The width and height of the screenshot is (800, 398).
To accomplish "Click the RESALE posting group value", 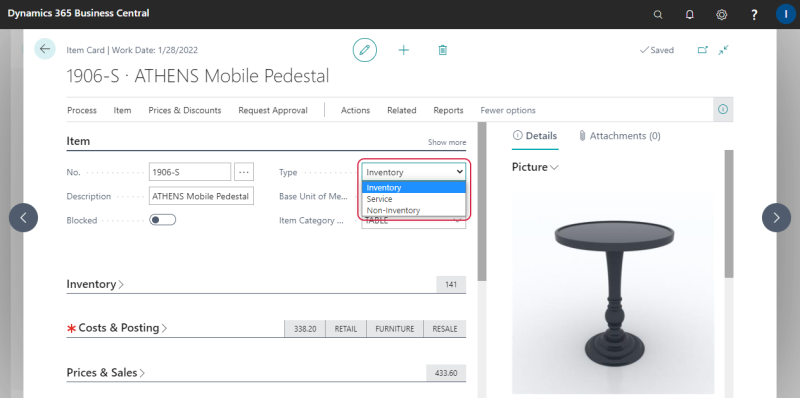I will point(445,329).
